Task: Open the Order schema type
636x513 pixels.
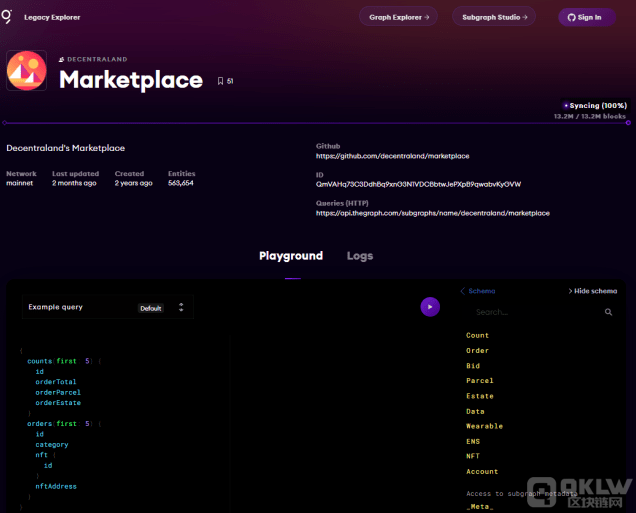Action: click(477, 350)
